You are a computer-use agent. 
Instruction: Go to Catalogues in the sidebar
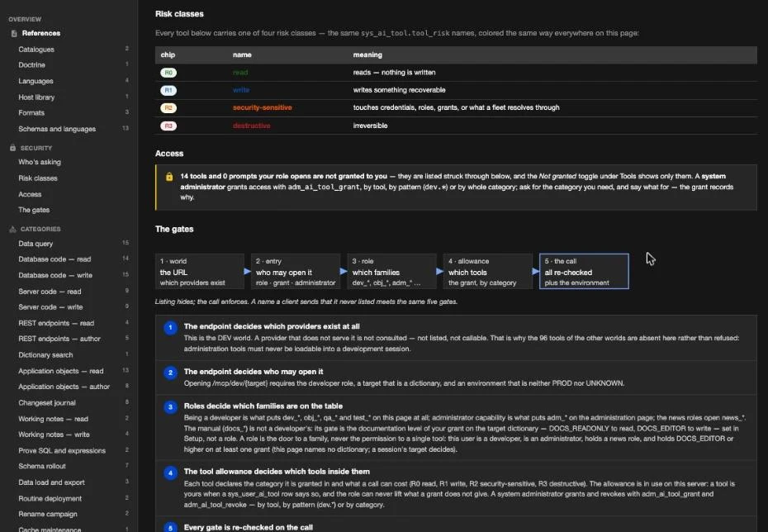pyautogui.click(x=36, y=50)
